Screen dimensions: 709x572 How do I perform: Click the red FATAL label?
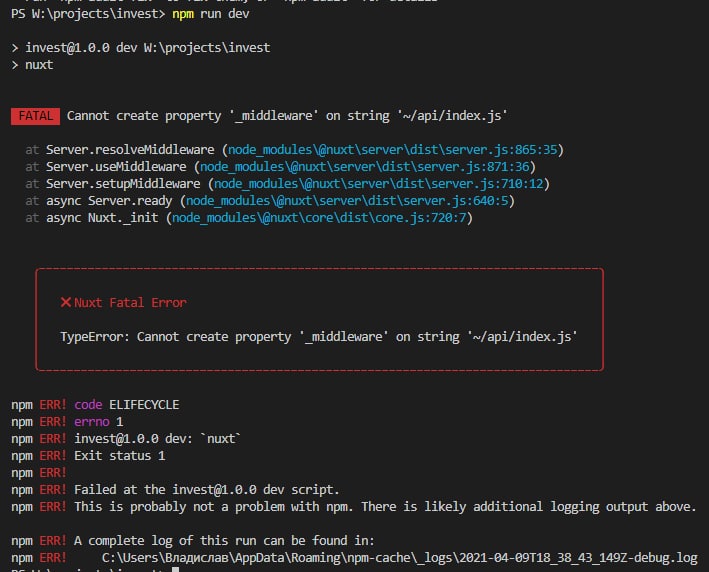point(35,116)
